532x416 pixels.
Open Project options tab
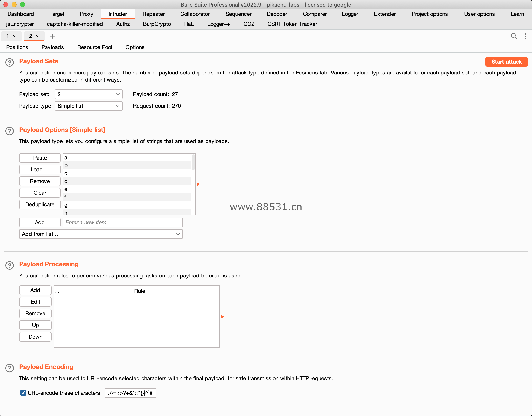click(430, 14)
